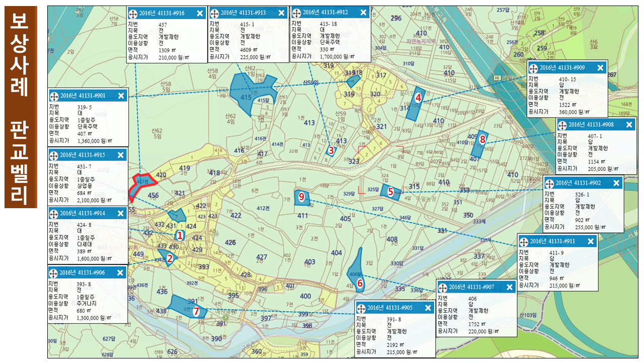Dismiss the 41131-#908 parcel popup

click(x=628, y=125)
